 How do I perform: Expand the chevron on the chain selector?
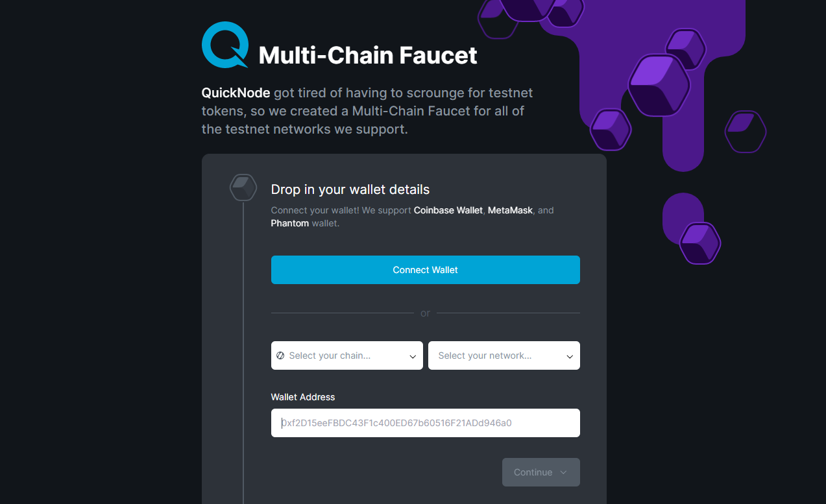click(x=413, y=356)
